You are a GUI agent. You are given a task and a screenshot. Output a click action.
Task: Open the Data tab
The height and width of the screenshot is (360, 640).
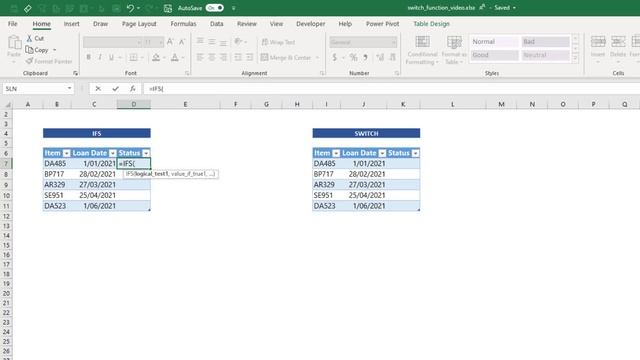216,24
